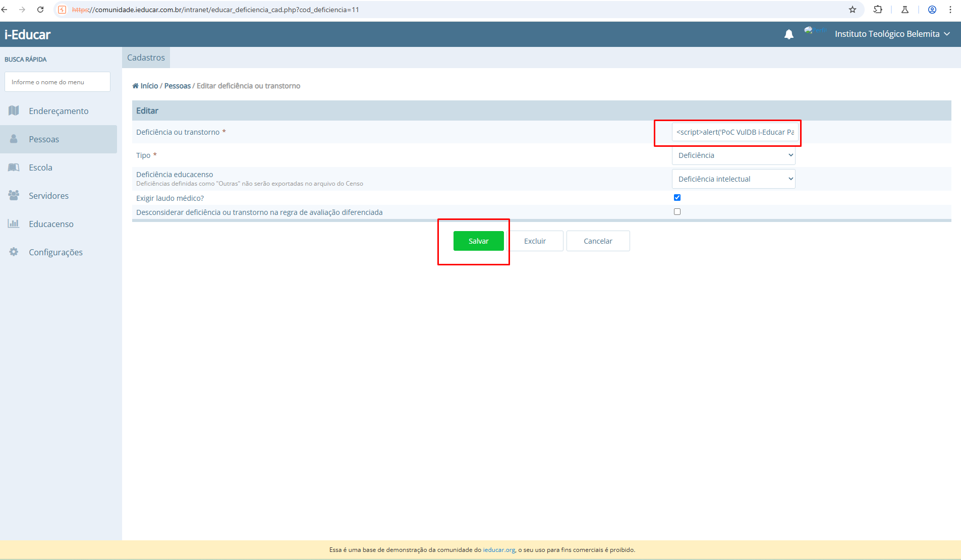Click the 'Deficiência educacenso' label
This screenshot has height=560, width=961.
pos(175,175)
